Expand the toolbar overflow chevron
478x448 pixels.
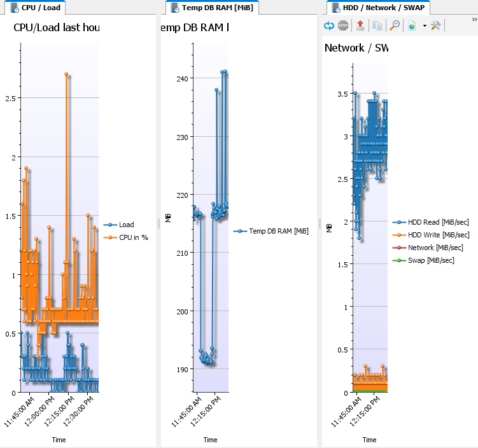[x=474, y=20]
